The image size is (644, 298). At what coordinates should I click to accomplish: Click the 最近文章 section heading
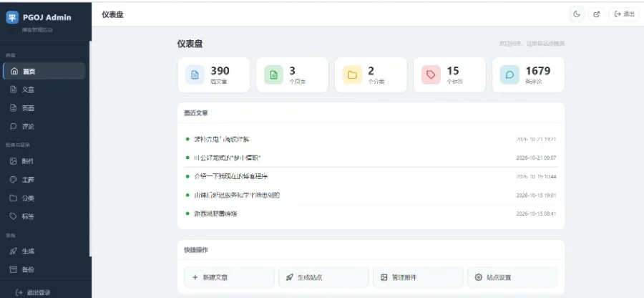pyautogui.click(x=196, y=113)
